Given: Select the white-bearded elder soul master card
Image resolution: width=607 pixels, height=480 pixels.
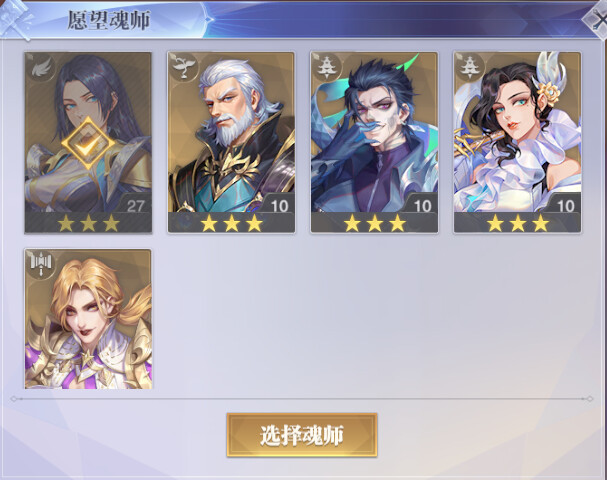Looking at the screenshot, I should tap(231, 142).
